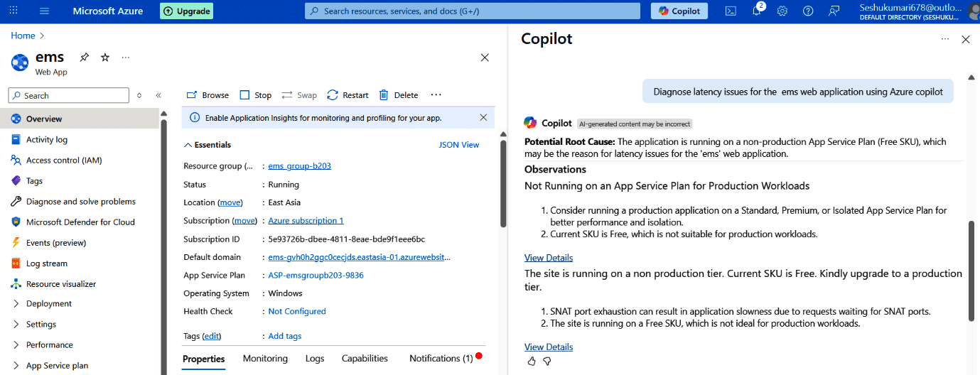Click the Location move link

230,202
